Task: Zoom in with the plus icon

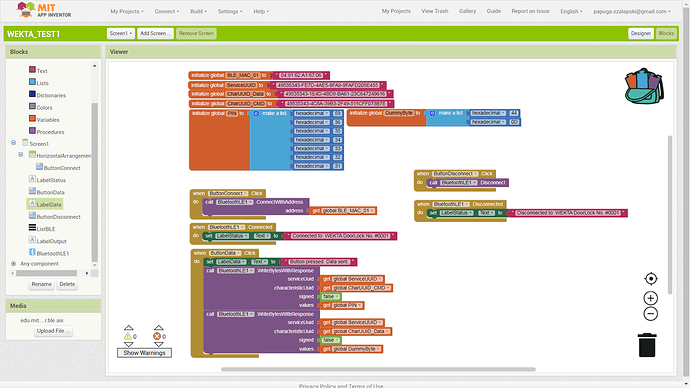Action: 650,298
